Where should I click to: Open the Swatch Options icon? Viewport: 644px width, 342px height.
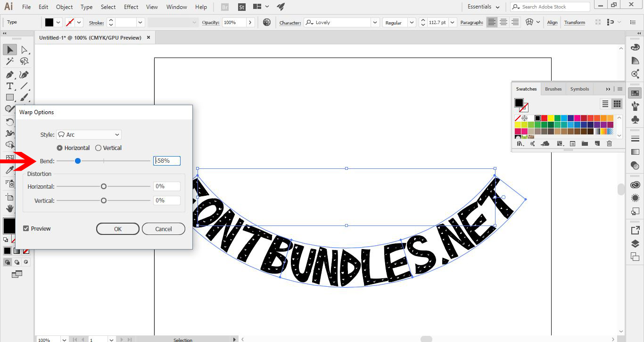click(x=572, y=143)
